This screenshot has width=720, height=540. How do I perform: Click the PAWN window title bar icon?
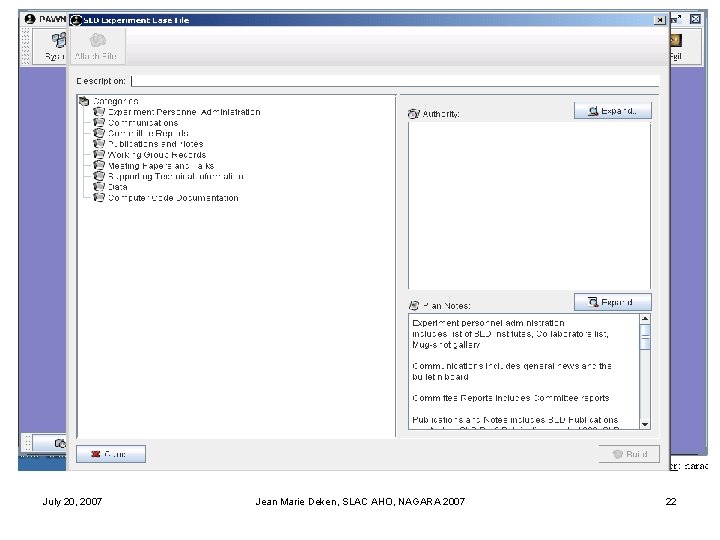[30, 19]
